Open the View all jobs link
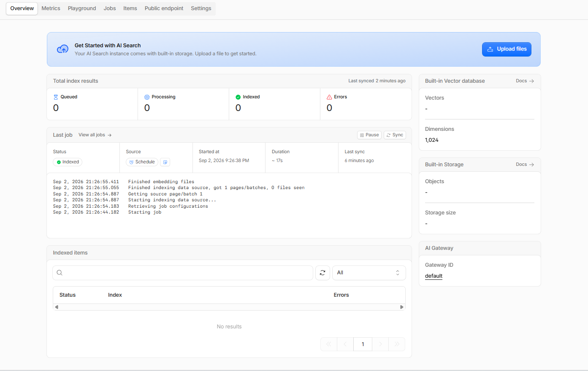The image size is (588, 371). tap(95, 135)
